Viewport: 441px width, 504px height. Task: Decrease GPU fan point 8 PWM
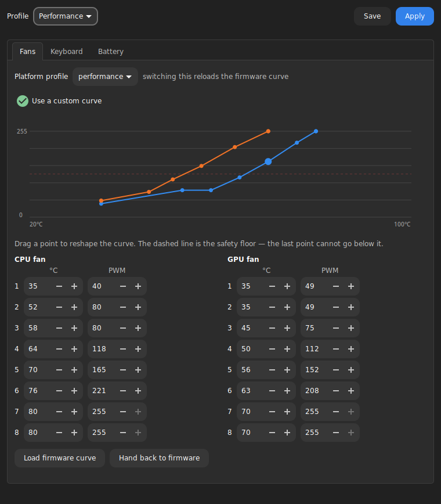(x=336, y=433)
